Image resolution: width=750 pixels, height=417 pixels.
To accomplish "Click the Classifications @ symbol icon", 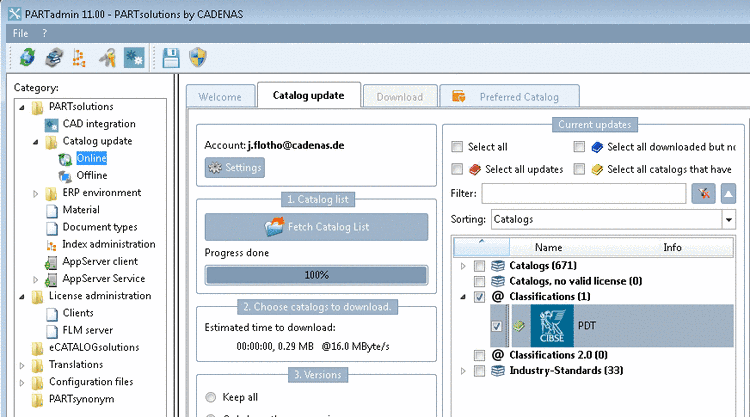I will click(498, 296).
